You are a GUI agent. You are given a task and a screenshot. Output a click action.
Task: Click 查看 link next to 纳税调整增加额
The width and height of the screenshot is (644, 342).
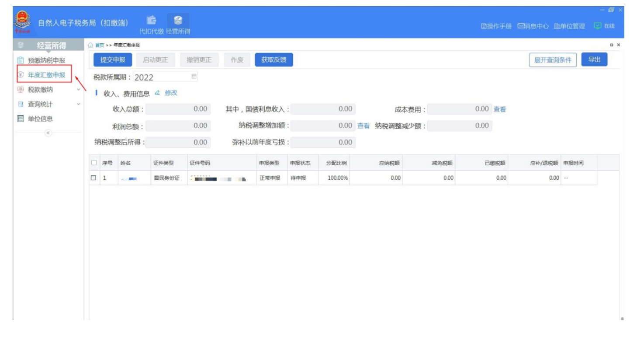(x=364, y=126)
